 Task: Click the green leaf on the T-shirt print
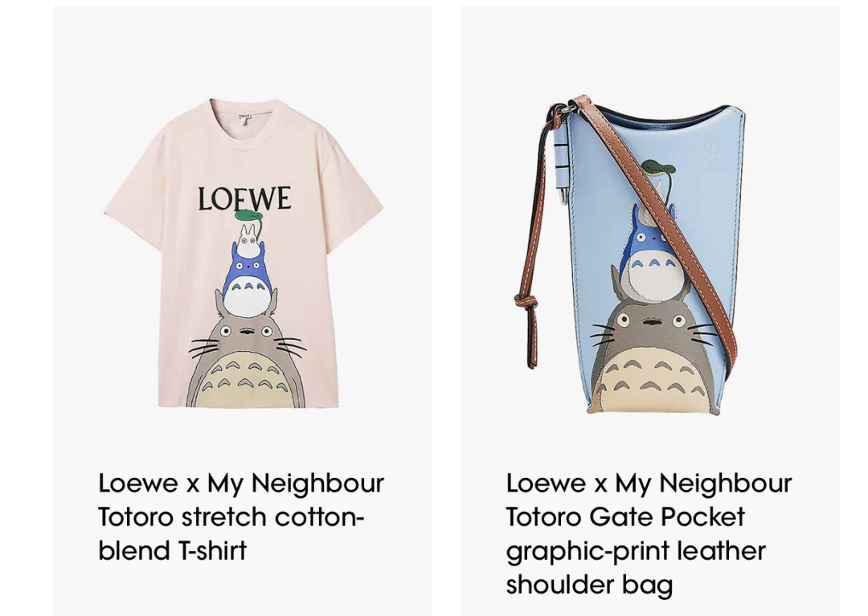(x=248, y=216)
